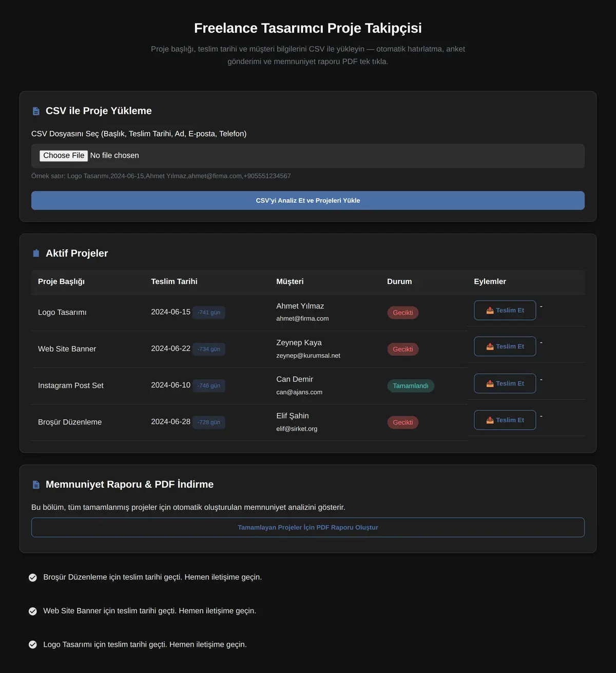Click the -734 gün badge
Image resolution: width=616 pixels, height=673 pixels.
click(x=209, y=349)
